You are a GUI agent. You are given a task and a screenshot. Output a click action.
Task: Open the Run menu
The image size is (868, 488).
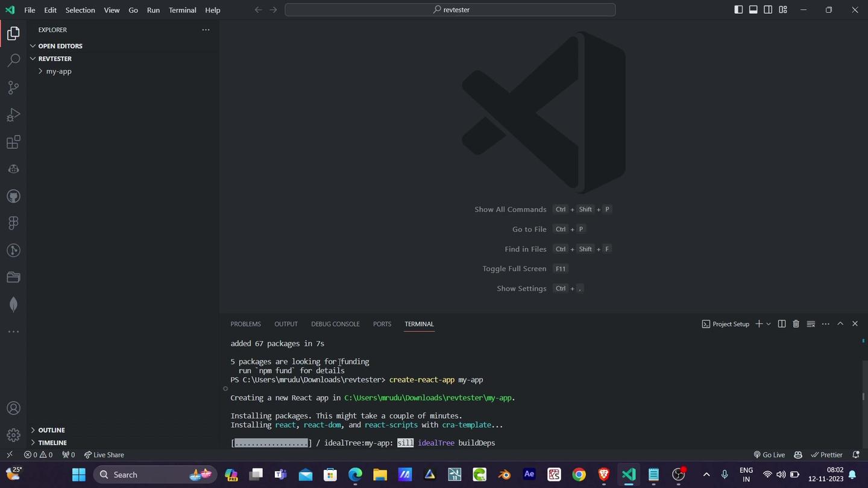pos(153,10)
